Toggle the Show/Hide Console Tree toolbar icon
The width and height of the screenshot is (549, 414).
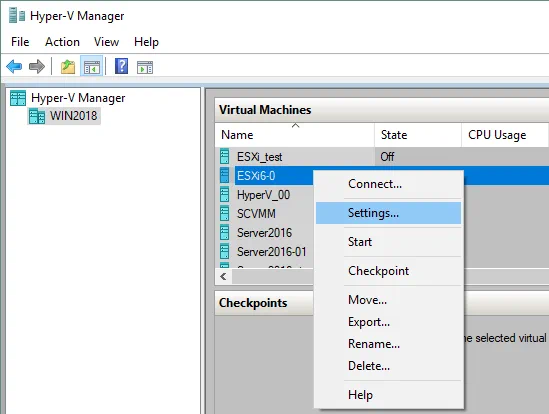[91, 67]
